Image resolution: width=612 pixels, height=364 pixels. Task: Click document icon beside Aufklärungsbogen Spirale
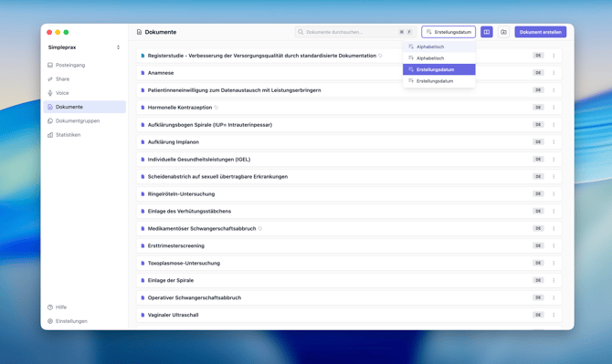point(142,125)
